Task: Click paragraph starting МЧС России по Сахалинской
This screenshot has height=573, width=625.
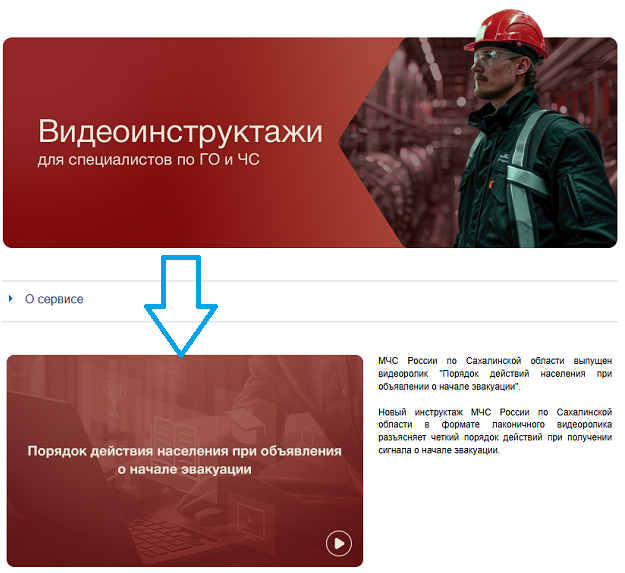Action: (x=495, y=372)
